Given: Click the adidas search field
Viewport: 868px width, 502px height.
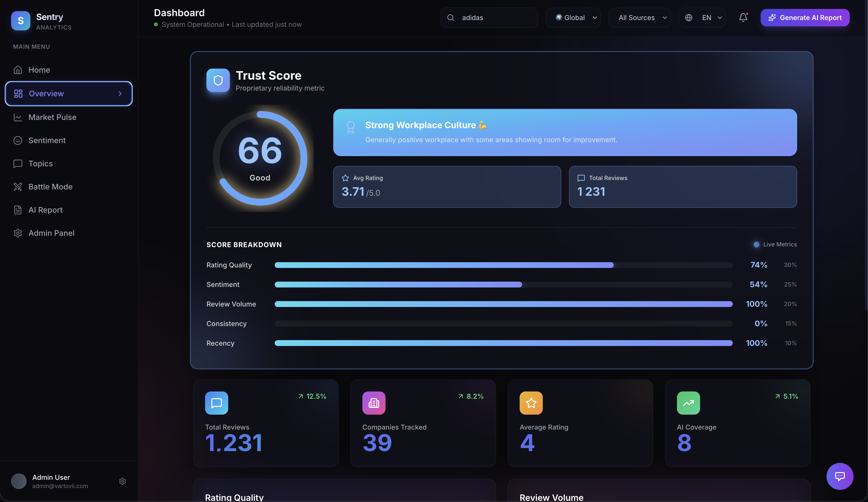Looking at the screenshot, I should (489, 18).
